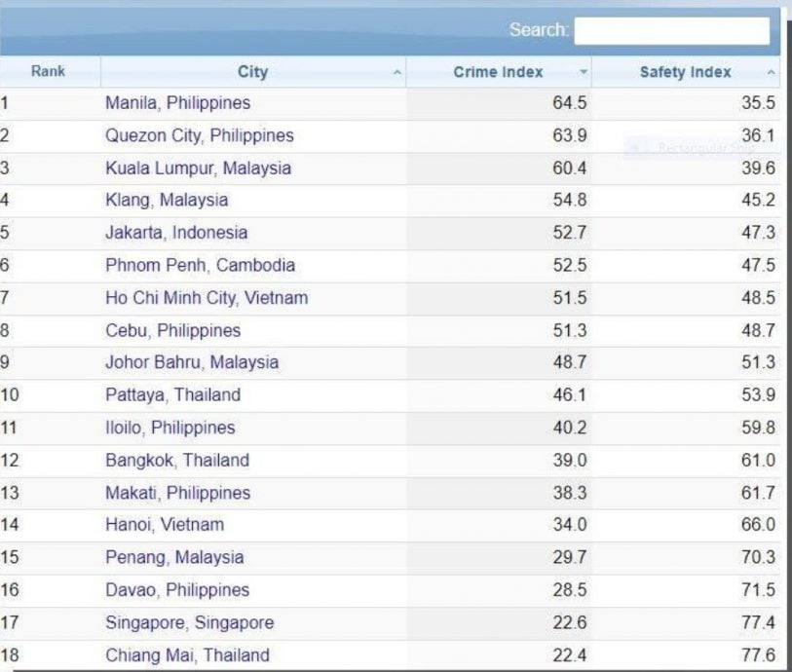Open the Klang, Malaysia link

pyautogui.click(x=166, y=200)
